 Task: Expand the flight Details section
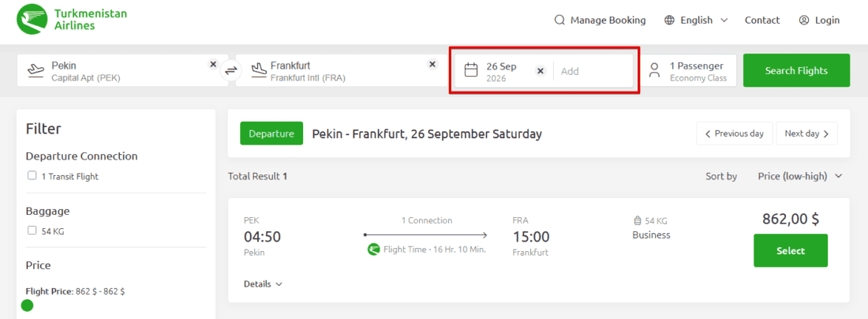(x=263, y=283)
